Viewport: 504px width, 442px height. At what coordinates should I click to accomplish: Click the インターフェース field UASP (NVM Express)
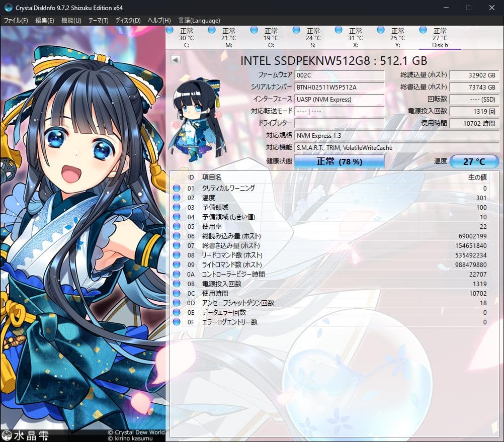340,99
